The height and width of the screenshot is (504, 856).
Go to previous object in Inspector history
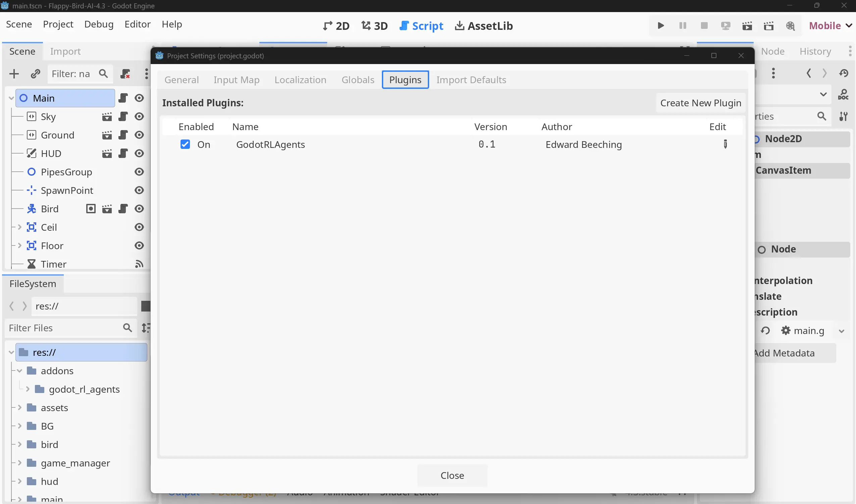click(809, 73)
